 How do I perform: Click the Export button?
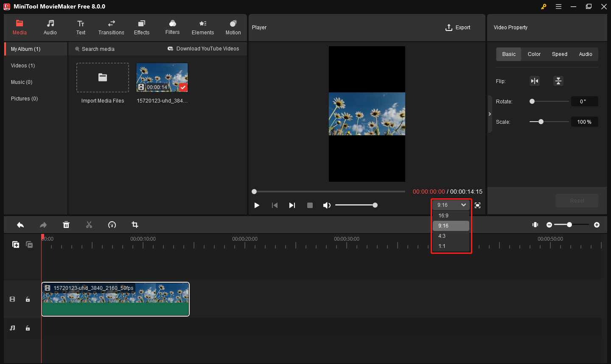458,28
